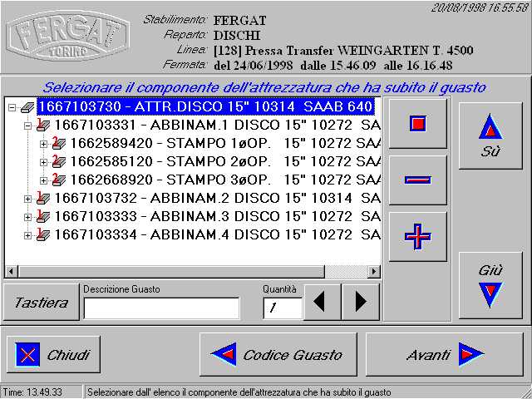Select tree row 1667103732 - ABBINAM.2 DISCO
The width and height of the screenshot is (532, 399).
click(217, 199)
